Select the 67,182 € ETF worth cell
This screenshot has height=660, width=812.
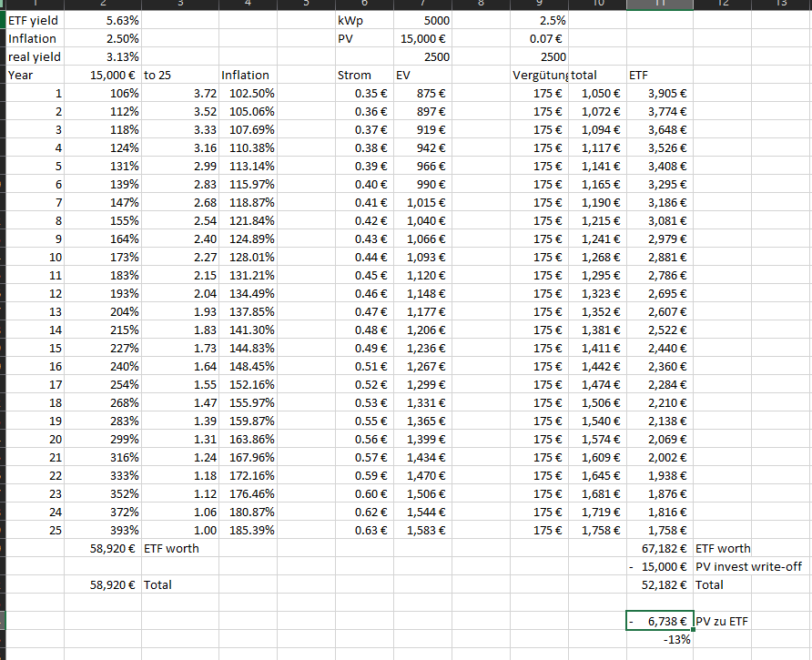click(660, 548)
